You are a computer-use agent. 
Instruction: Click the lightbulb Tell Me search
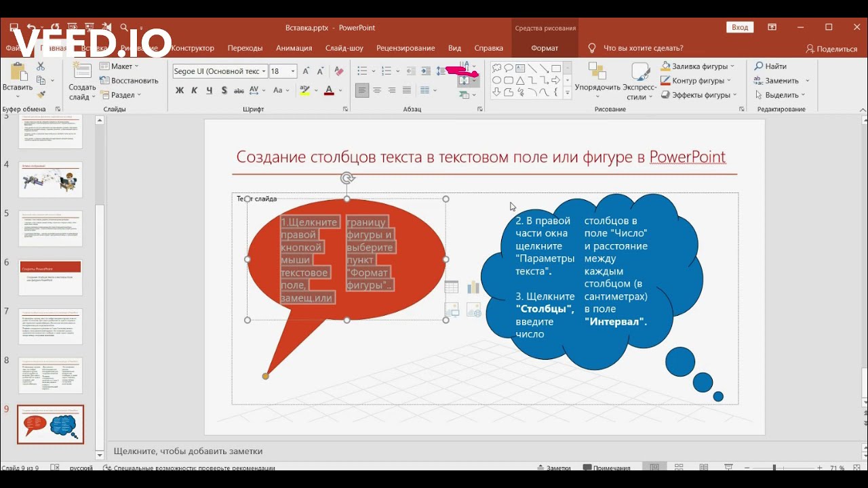pos(591,48)
